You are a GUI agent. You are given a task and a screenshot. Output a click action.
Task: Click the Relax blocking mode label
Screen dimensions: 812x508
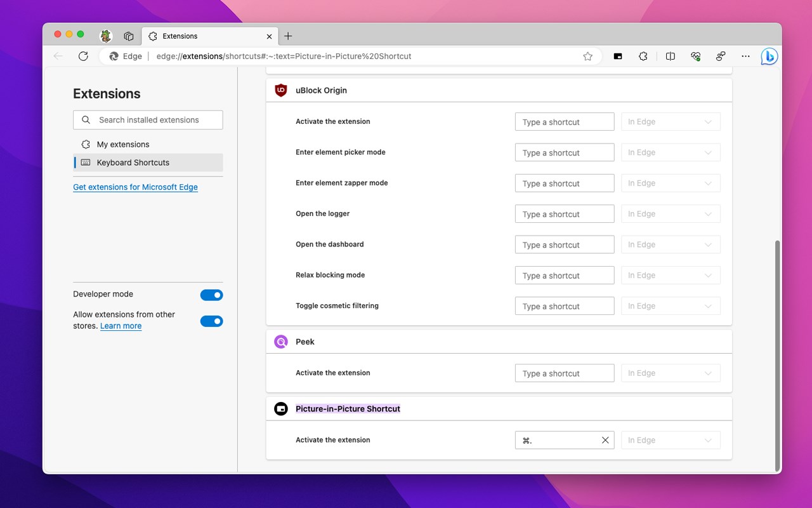(330, 275)
